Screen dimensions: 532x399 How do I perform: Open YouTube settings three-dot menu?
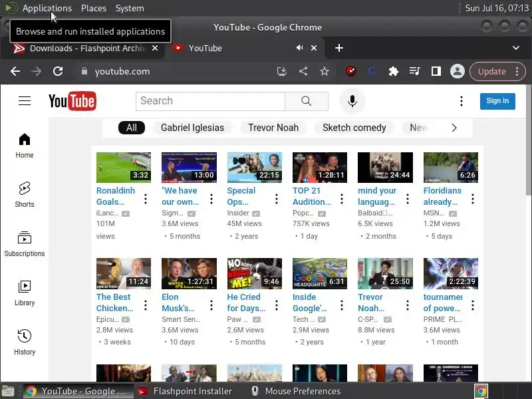tap(461, 101)
